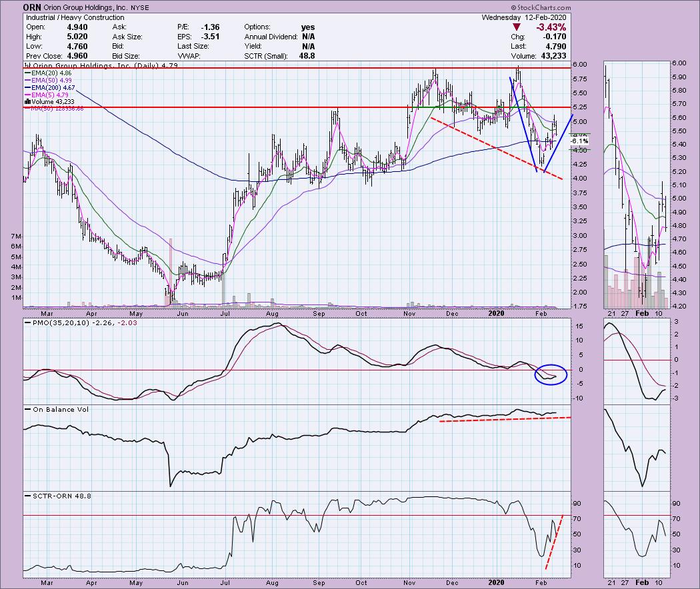The width and height of the screenshot is (700, 589).
Task: Click the Open value 4.940
Action: [x=77, y=27]
